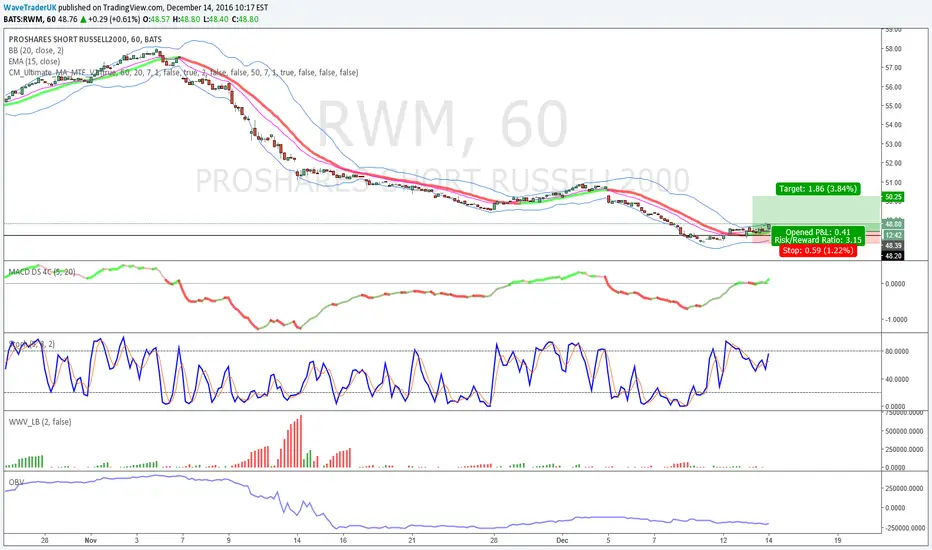Image resolution: width=932 pixels, height=550 pixels.
Task: Click the red Stop: 0.59 (1.22%) label
Action: pyautogui.click(x=818, y=250)
